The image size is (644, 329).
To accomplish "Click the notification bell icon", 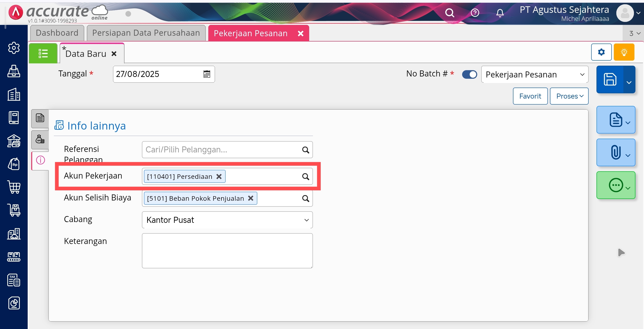I will coord(500,13).
